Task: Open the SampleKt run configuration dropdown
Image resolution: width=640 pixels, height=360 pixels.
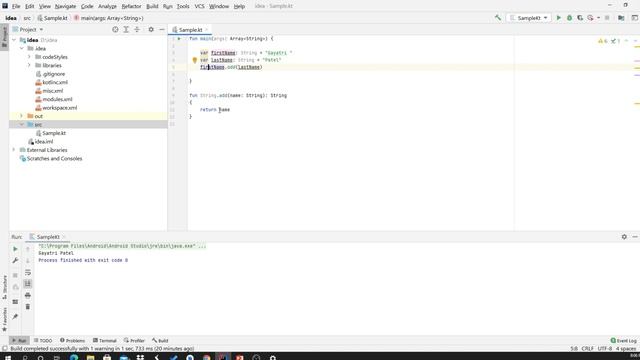Action: pos(529,18)
